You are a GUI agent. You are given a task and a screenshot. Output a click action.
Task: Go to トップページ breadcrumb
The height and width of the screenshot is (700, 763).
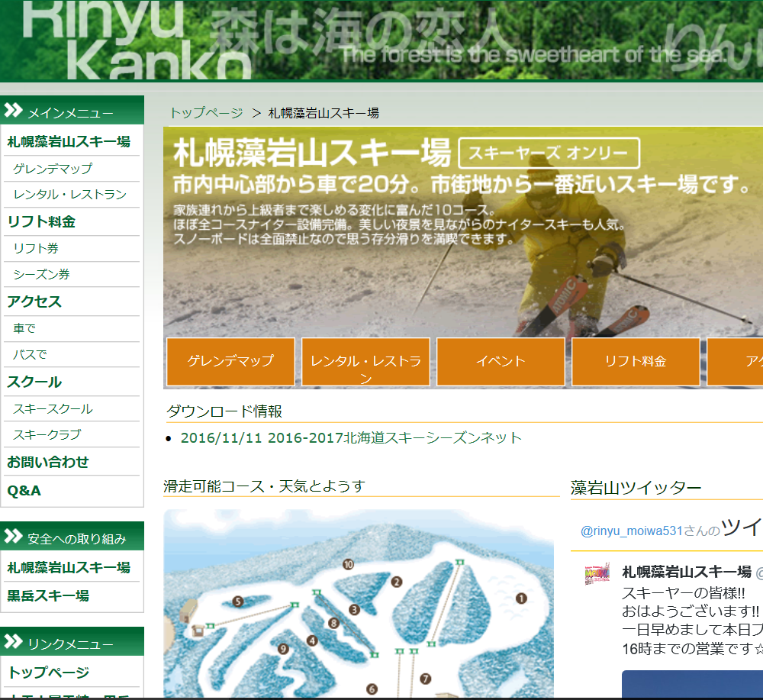point(206,113)
